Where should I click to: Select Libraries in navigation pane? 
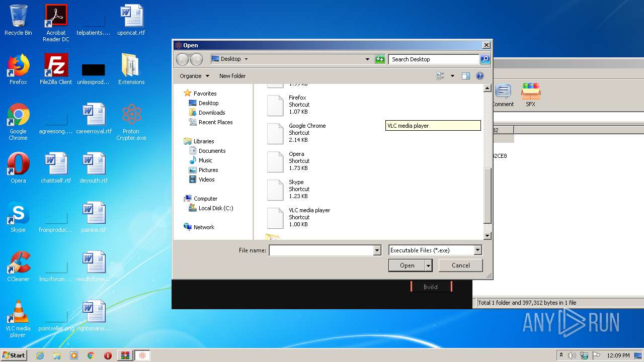[x=199, y=141]
